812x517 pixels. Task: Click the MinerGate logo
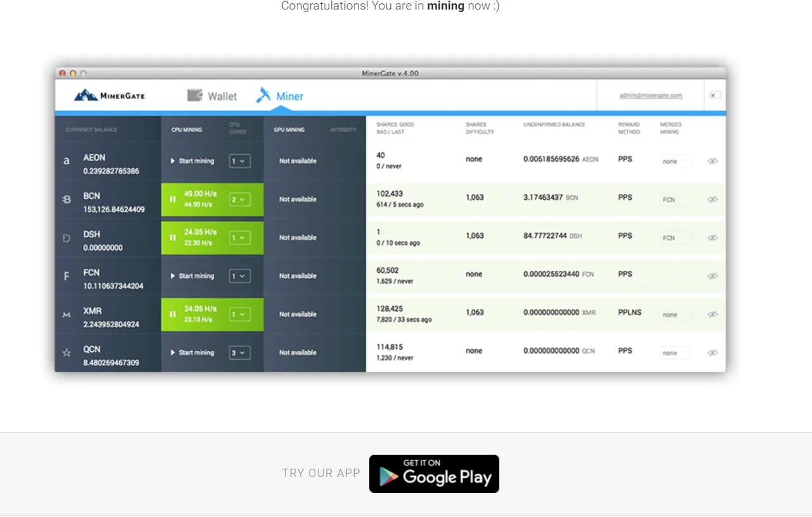coord(109,96)
